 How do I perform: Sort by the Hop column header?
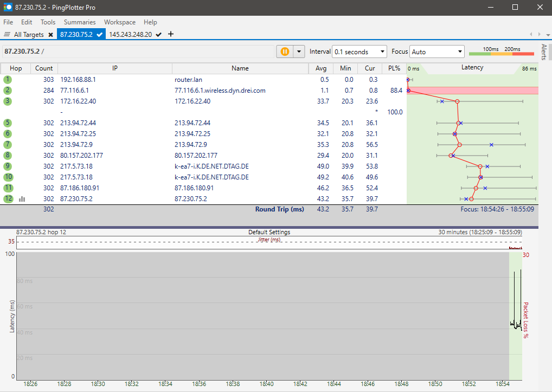[16, 68]
